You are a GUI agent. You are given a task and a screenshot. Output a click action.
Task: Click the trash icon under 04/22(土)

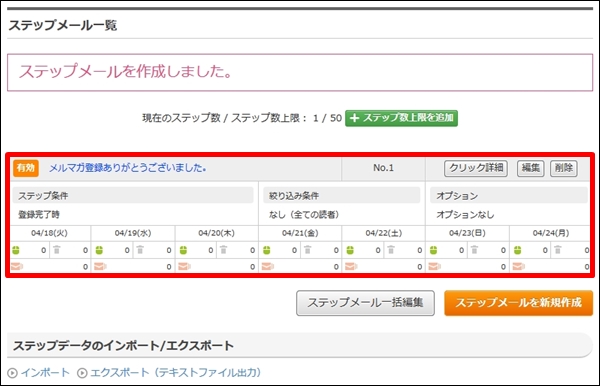coord(391,250)
